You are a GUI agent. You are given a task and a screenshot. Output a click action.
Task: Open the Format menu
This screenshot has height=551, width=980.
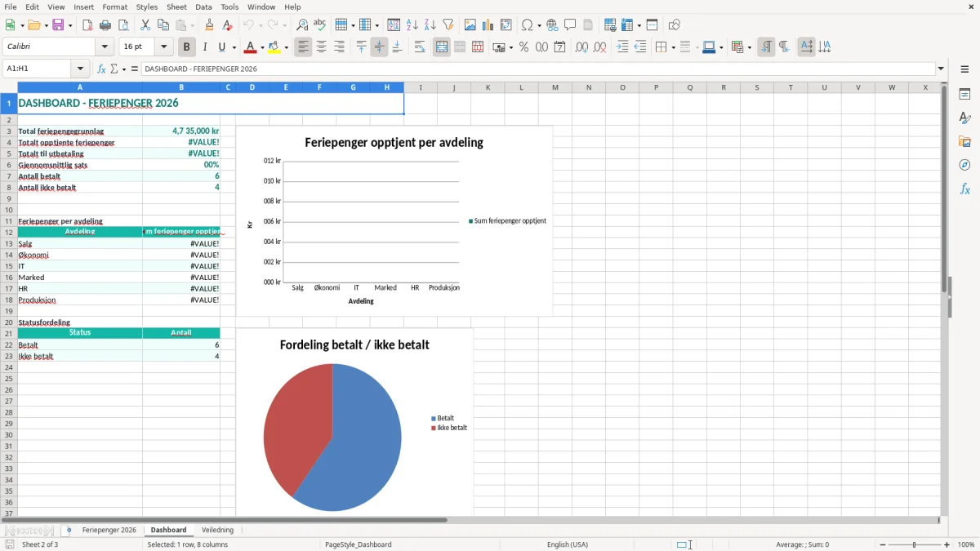pyautogui.click(x=115, y=7)
